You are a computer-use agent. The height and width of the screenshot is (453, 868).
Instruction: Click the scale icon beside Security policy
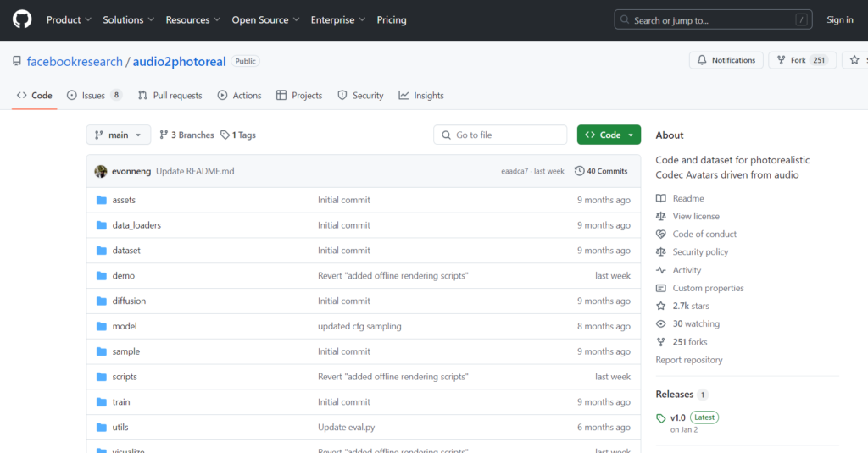point(661,251)
